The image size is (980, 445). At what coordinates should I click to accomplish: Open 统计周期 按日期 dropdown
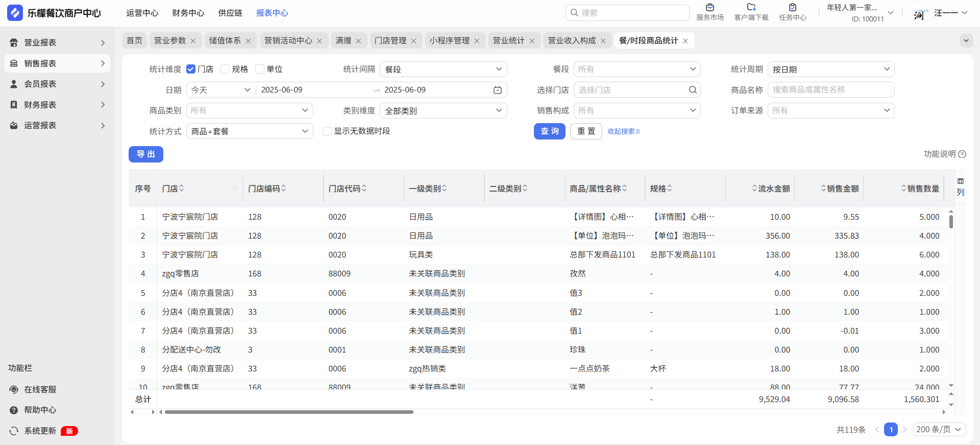831,69
